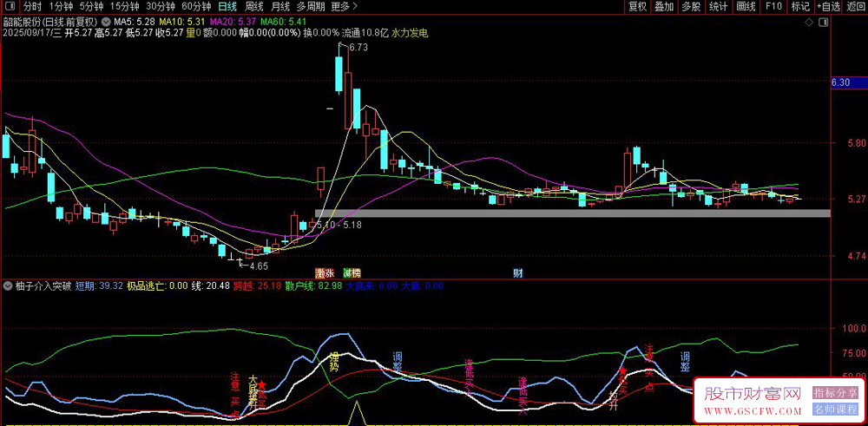This screenshot has height=426, width=868.
Task: Open dropdown beside 韶能股份 stock title
Action: pos(106,23)
